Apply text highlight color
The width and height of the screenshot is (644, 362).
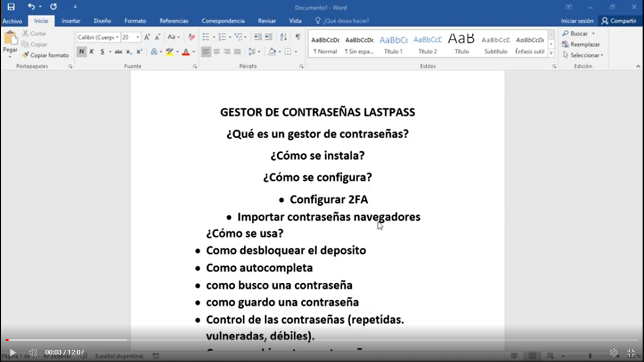[170, 52]
